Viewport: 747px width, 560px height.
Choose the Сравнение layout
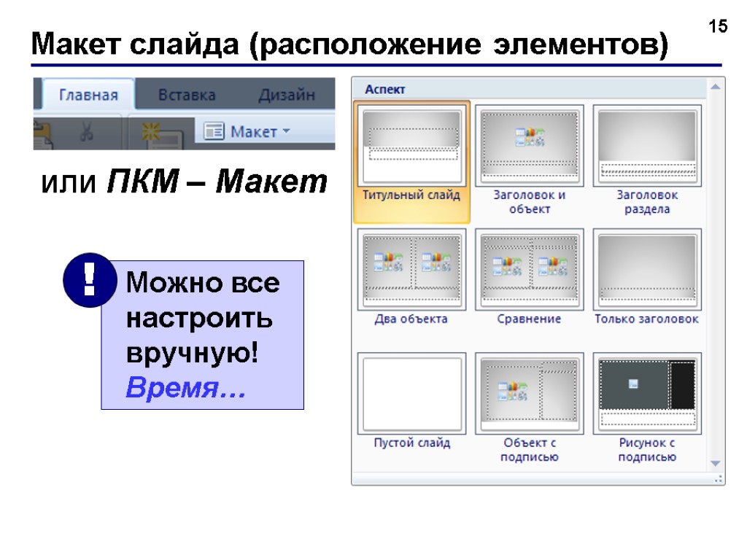[530, 277]
